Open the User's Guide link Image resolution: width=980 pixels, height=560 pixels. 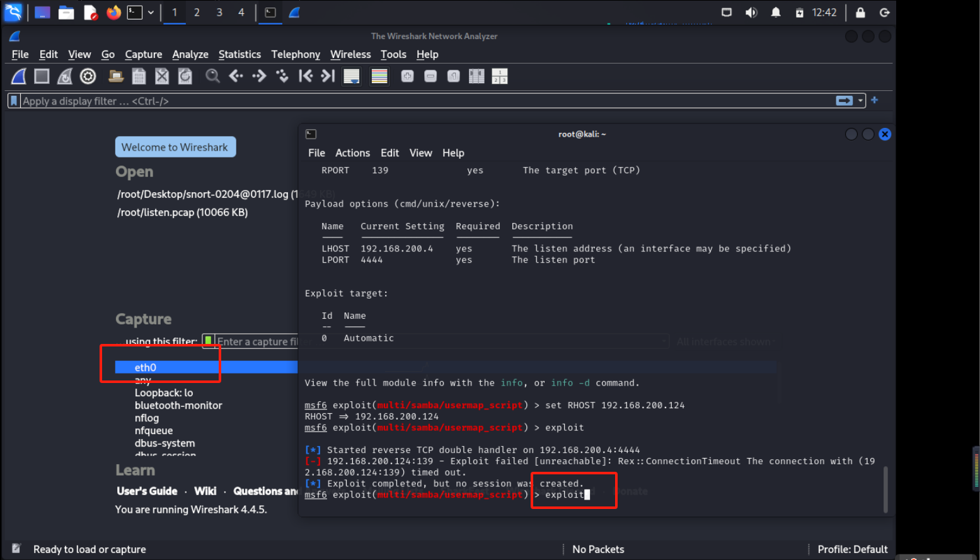[147, 491]
